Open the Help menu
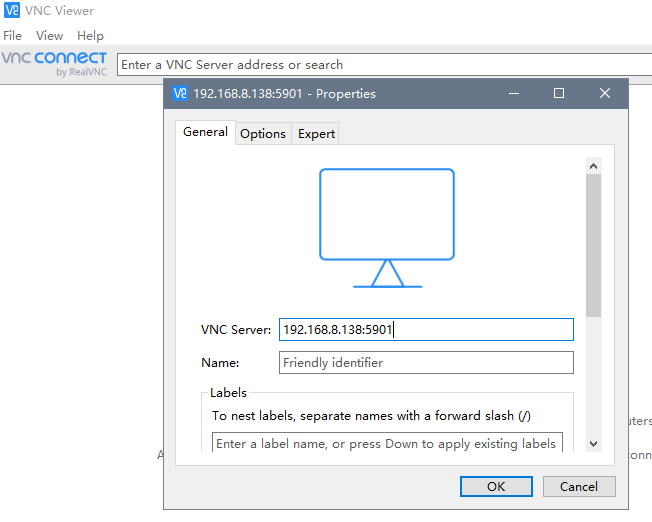 pos(90,36)
